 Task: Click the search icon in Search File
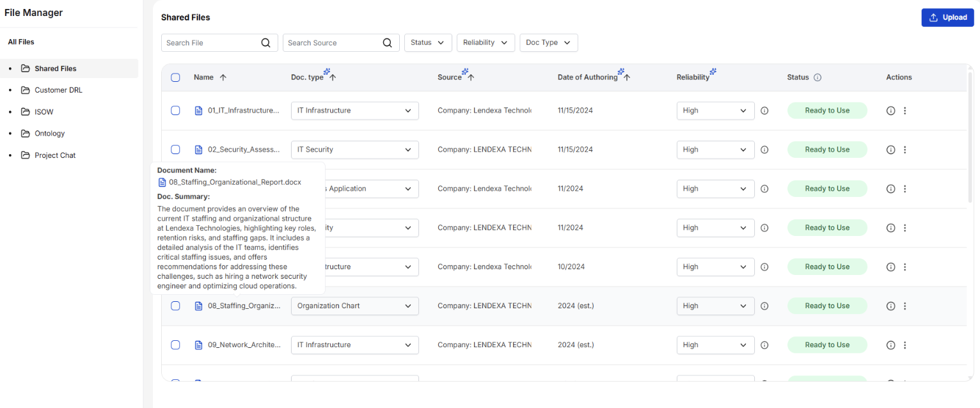(266, 43)
